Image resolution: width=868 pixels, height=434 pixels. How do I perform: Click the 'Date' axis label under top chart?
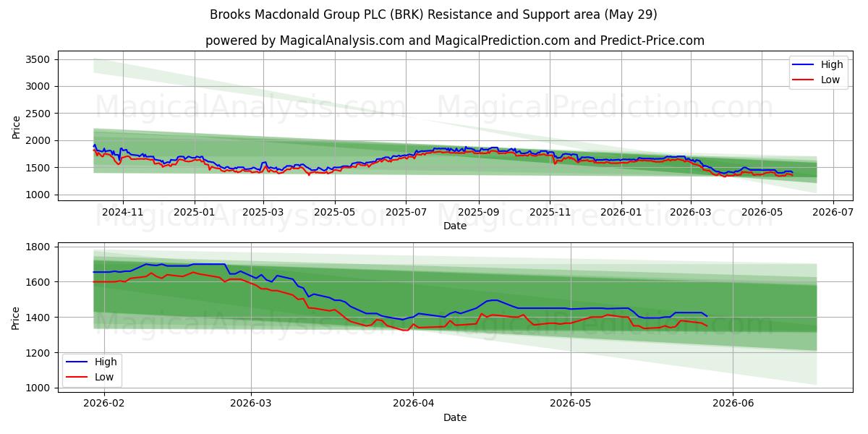coord(455,226)
